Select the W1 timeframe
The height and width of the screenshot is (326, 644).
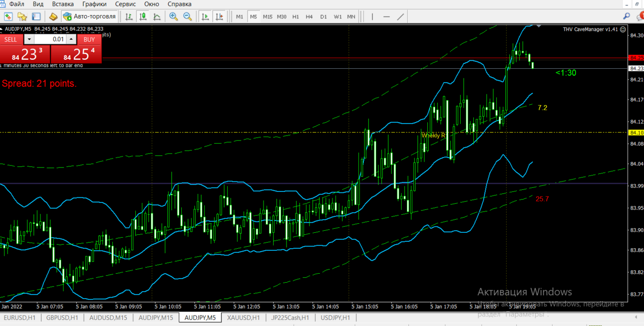coord(338,16)
